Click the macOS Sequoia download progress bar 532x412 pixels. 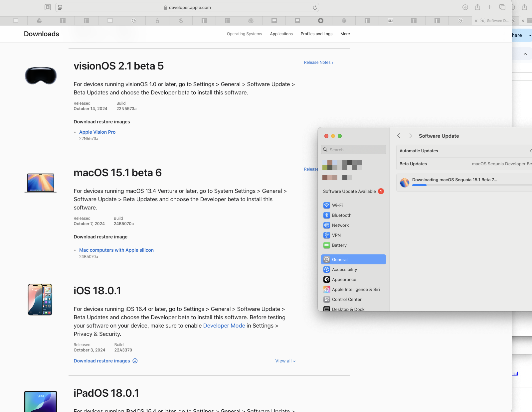click(472, 185)
